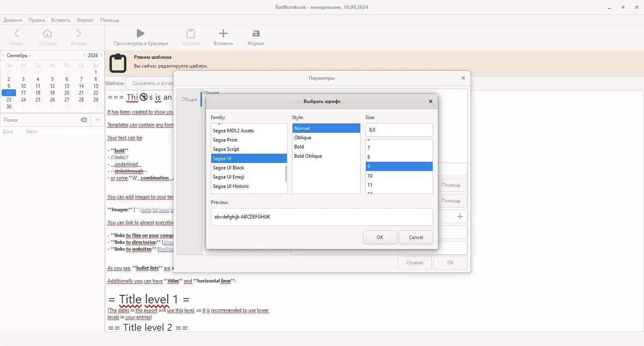
Task: Close the Параметры dialog
Action: coord(463,78)
